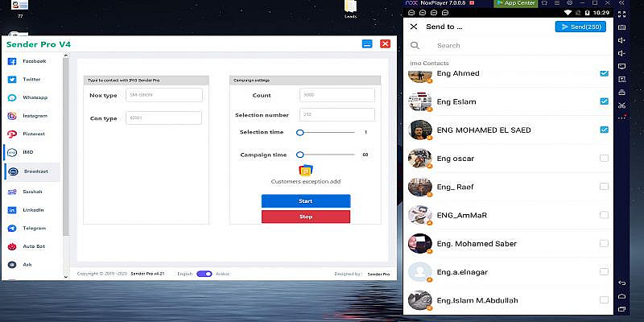Open the Leads folder on desktop

coord(350,9)
